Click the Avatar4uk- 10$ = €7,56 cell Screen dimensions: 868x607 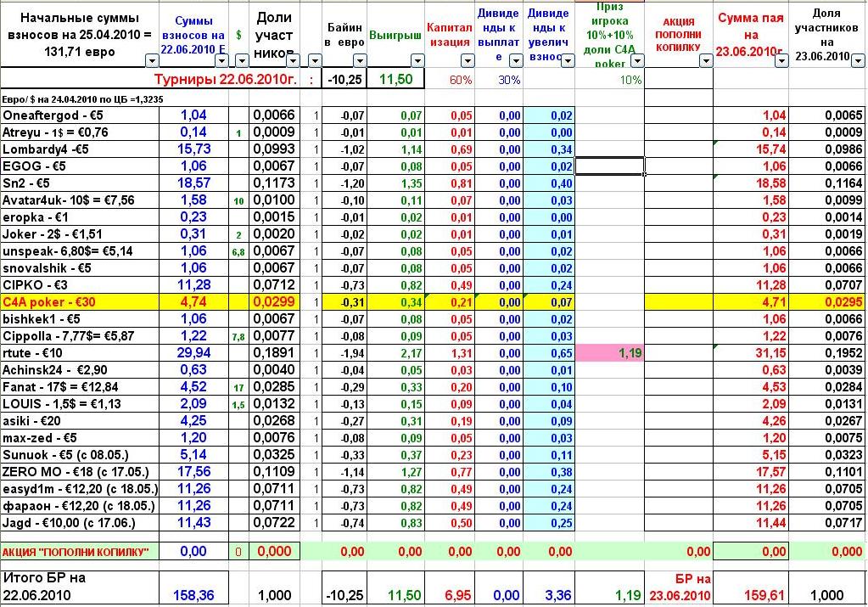tap(80, 200)
